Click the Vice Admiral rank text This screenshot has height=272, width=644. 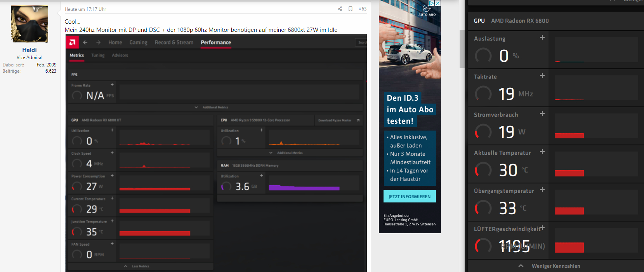tap(30, 58)
